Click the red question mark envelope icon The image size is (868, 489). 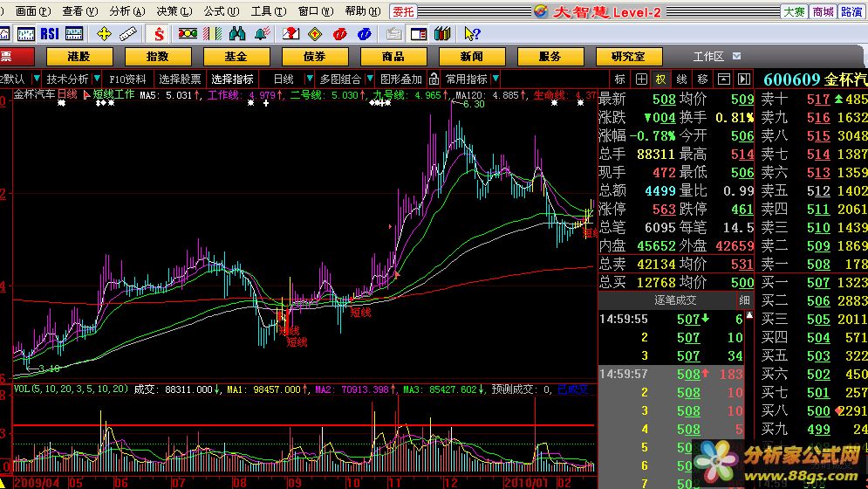[290, 34]
